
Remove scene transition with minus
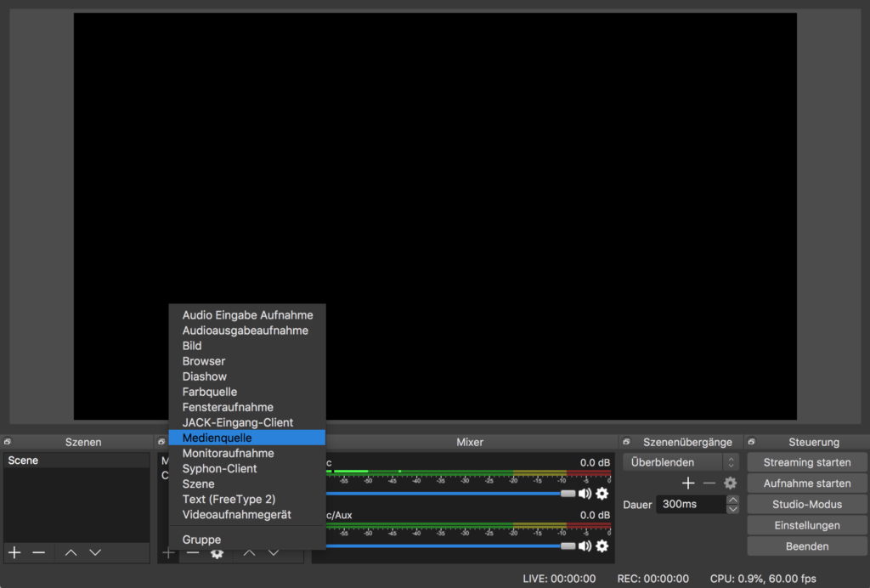[709, 483]
